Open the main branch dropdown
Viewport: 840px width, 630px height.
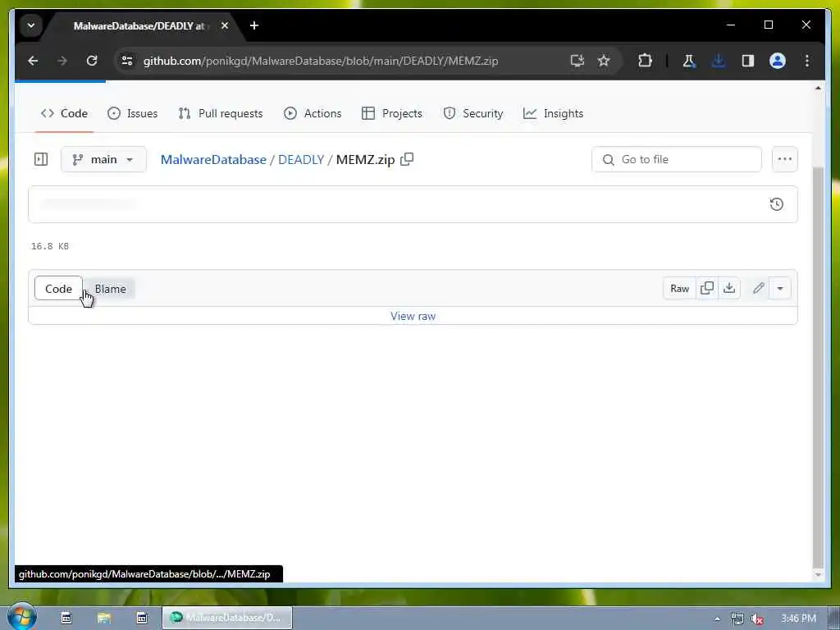pyautogui.click(x=103, y=159)
